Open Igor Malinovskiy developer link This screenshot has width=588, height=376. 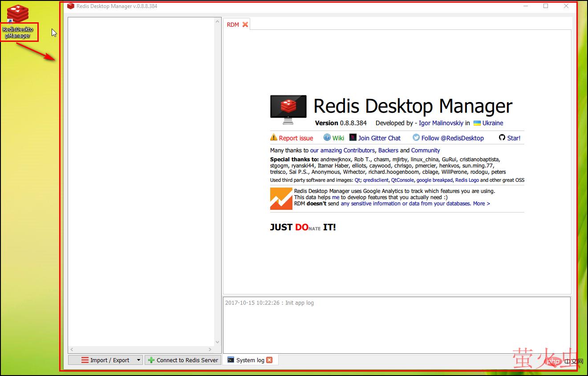click(x=441, y=123)
